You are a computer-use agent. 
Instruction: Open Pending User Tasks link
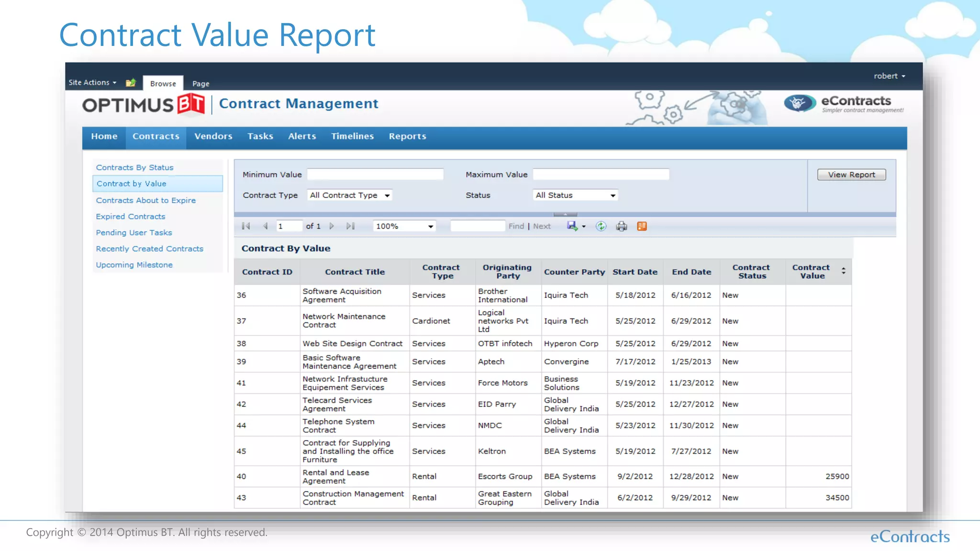(134, 232)
